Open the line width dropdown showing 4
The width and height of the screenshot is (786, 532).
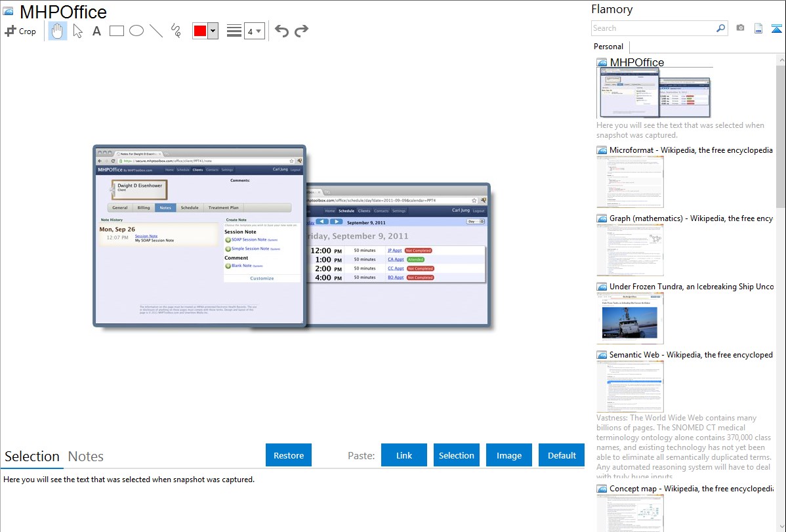(x=254, y=31)
